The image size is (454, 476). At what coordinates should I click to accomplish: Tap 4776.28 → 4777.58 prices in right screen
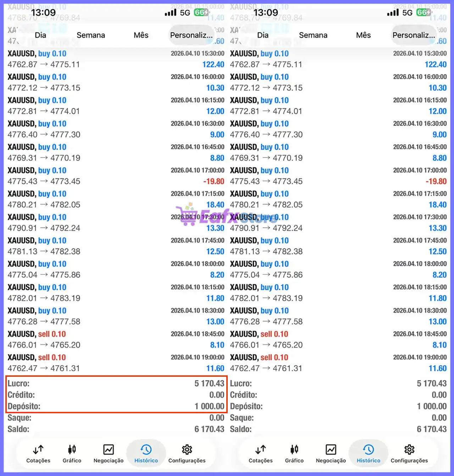266,322
